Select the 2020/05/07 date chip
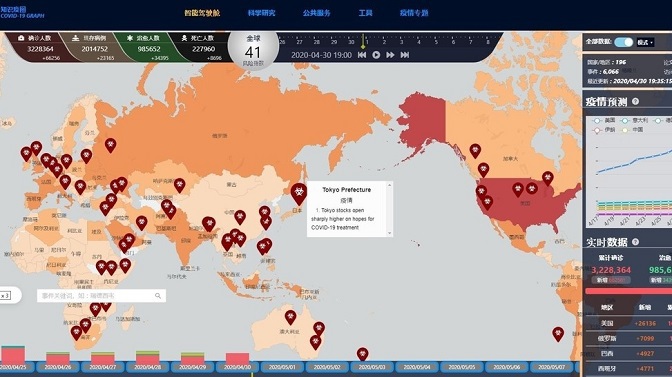672x377 pixels. point(552,367)
